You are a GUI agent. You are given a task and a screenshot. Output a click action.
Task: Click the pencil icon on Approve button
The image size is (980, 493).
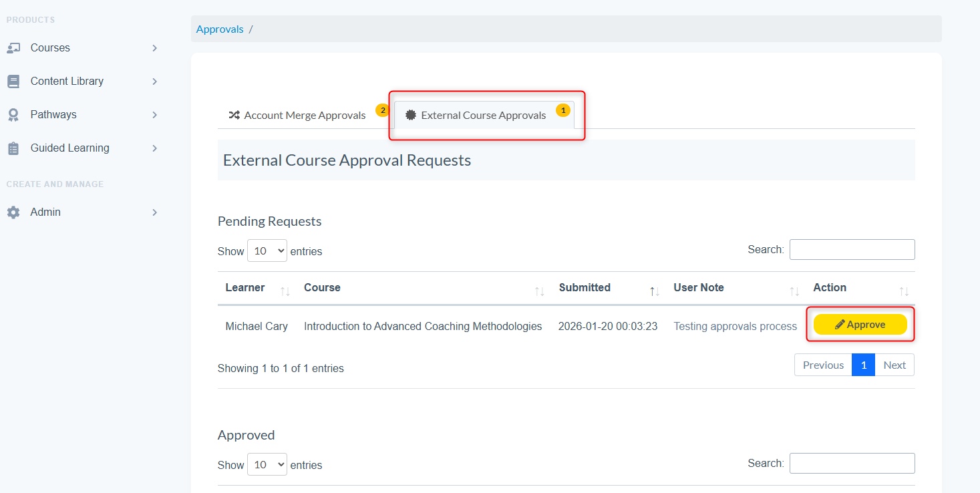pos(840,325)
